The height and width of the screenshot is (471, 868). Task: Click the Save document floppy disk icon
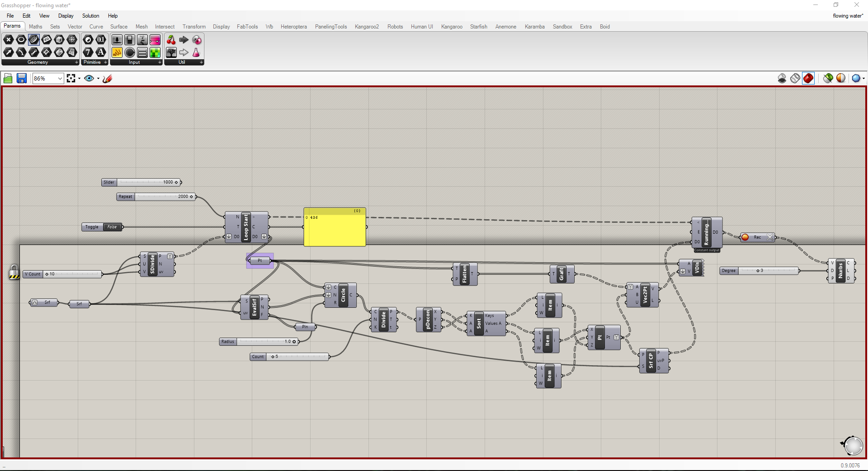click(x=21, y=79)
